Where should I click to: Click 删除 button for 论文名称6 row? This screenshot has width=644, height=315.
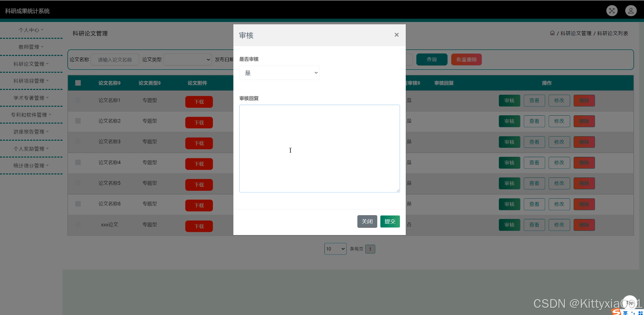(584, 204)
